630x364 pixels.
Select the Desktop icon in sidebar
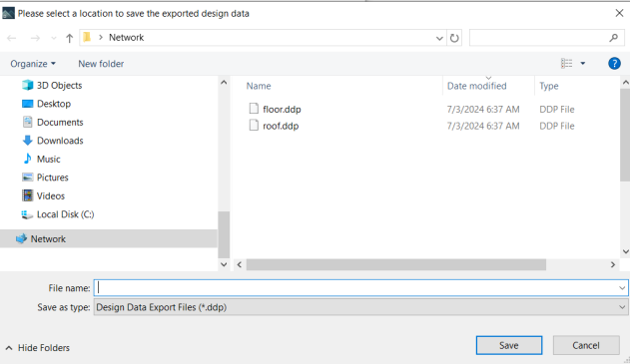coord(27,104)
